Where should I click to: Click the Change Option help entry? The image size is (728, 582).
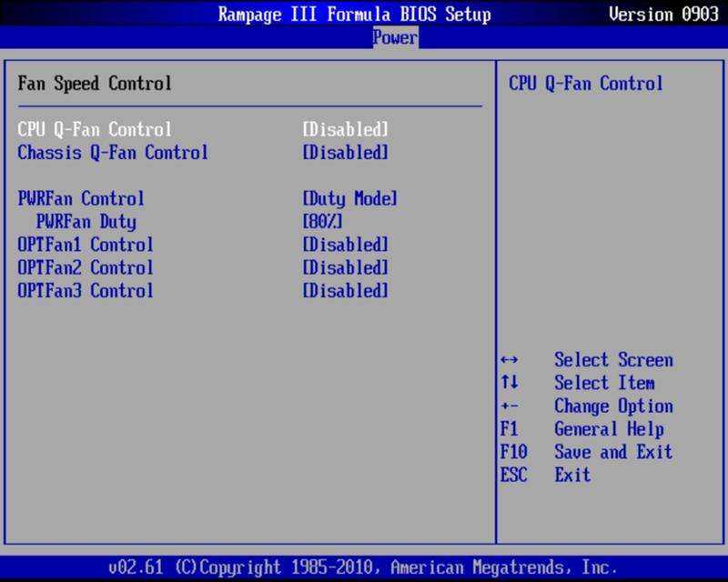tap(613, 406)
